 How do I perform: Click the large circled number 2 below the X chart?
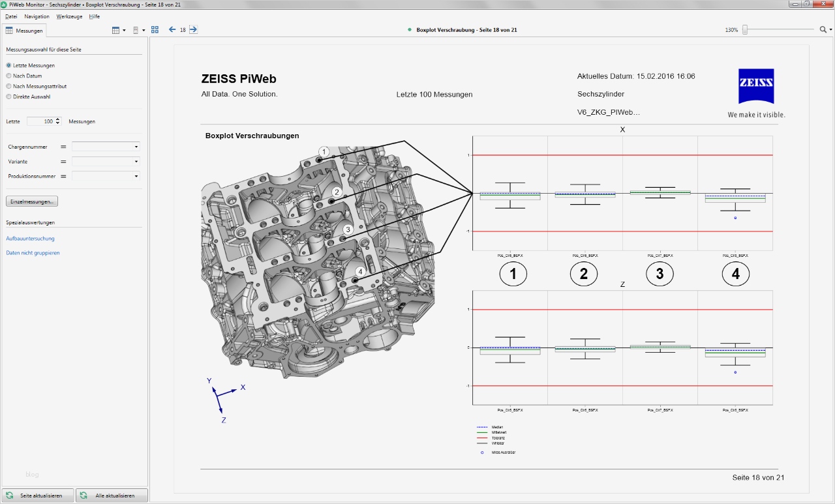pos(583,274)
